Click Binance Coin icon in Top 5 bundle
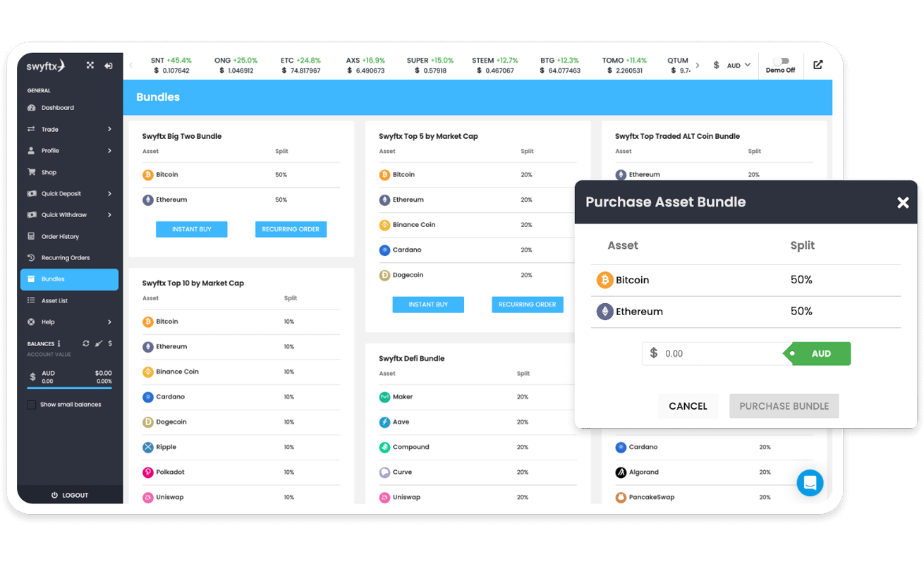Screen dimensions: 924x564 pos(384,225)
